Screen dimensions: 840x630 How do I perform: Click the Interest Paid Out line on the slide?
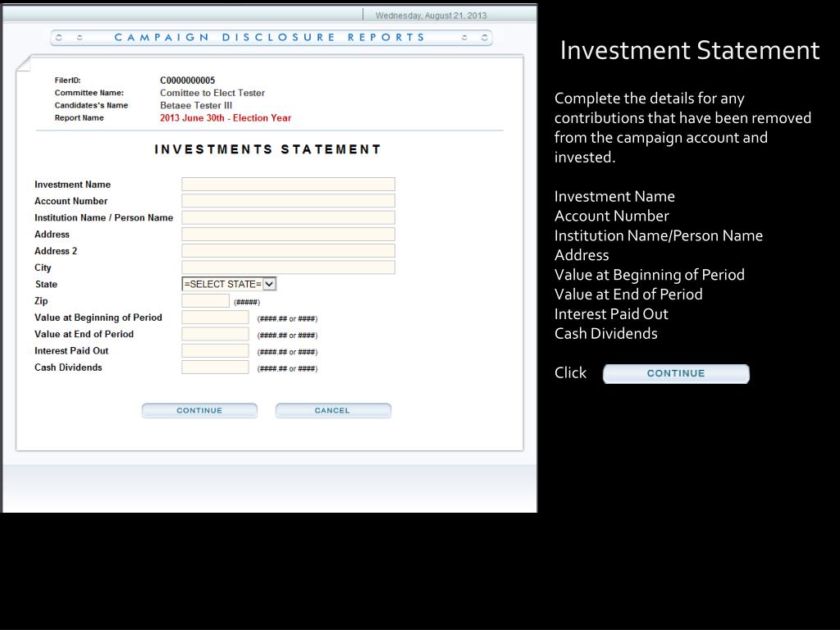(611, 314)
